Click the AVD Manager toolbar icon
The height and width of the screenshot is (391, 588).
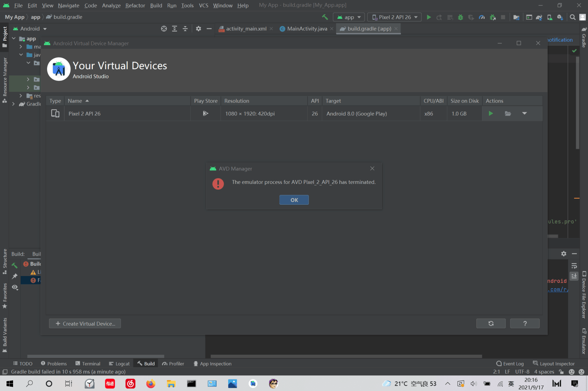click(549, 17)
